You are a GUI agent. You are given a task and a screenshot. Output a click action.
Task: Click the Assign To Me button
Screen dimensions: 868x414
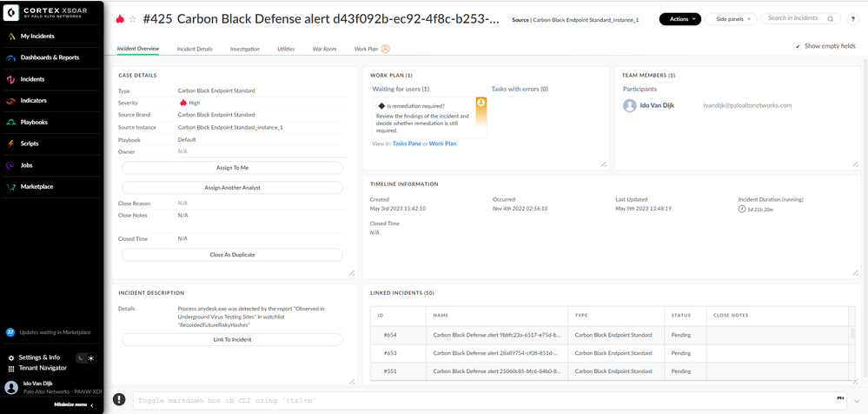pos(232,167)
